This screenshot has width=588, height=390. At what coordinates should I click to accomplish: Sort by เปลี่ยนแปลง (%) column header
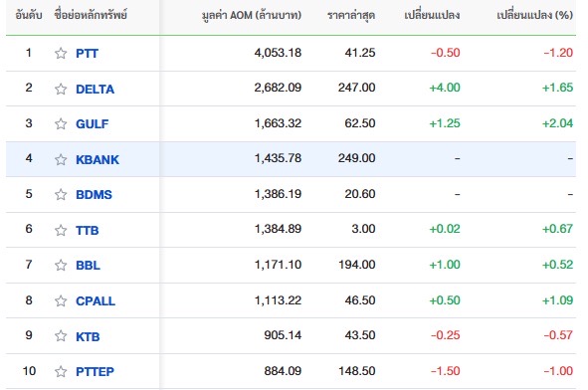coord(534,15)
